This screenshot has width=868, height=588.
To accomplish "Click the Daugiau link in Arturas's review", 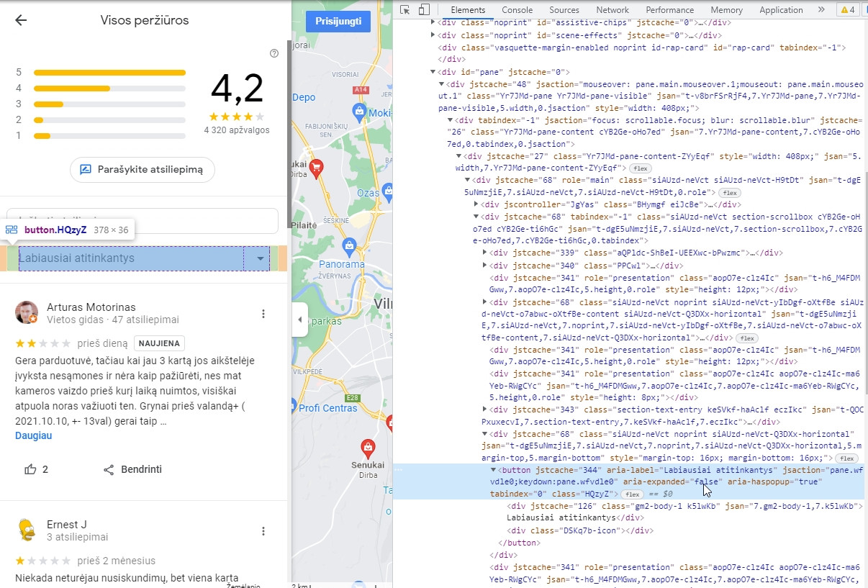I will tap(33, 435).
